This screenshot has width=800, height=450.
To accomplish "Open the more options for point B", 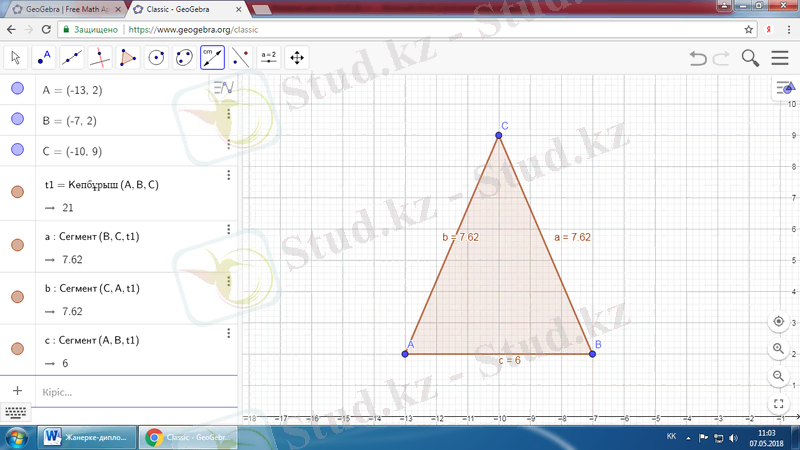I will tap(229, 114).
